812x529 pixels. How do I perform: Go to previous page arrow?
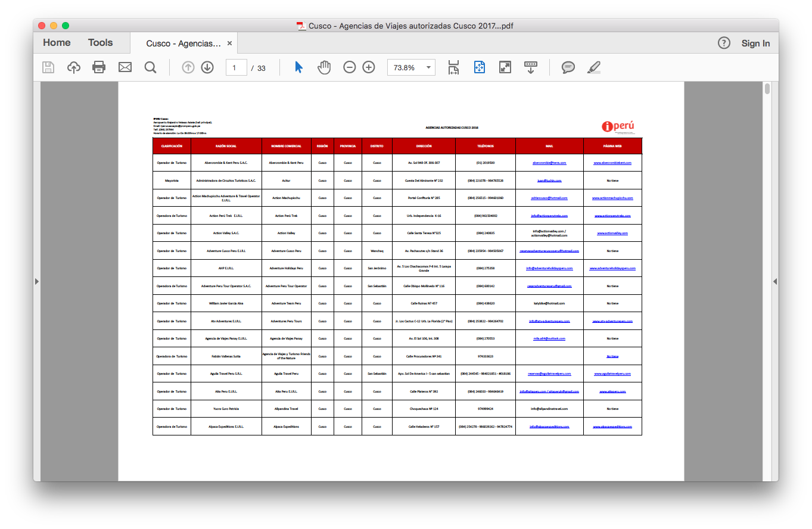coord(188,67)
